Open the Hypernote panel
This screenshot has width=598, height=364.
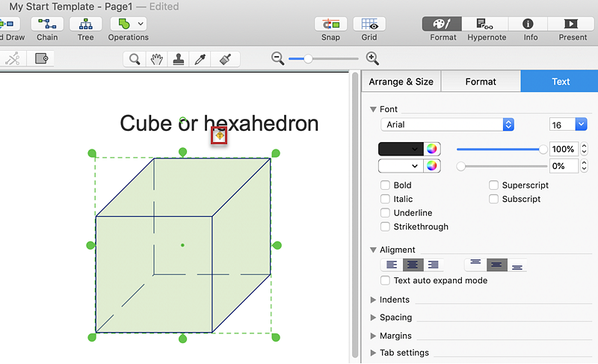pyautogui.click(x=487, y=24)
